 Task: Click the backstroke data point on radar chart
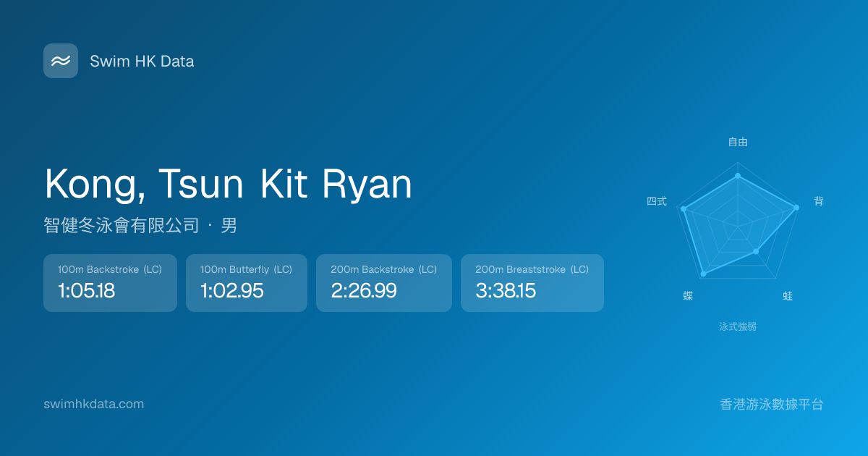[x=796, y=208]
